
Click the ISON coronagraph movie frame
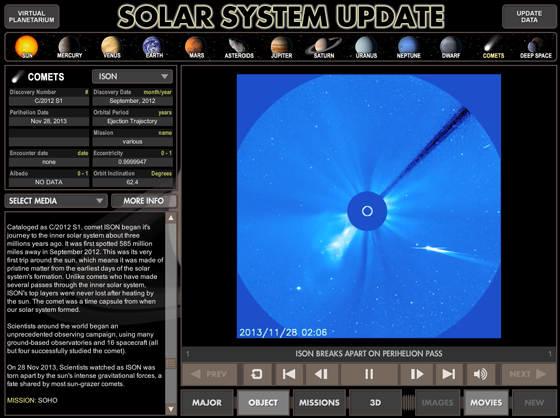point(369,206)
